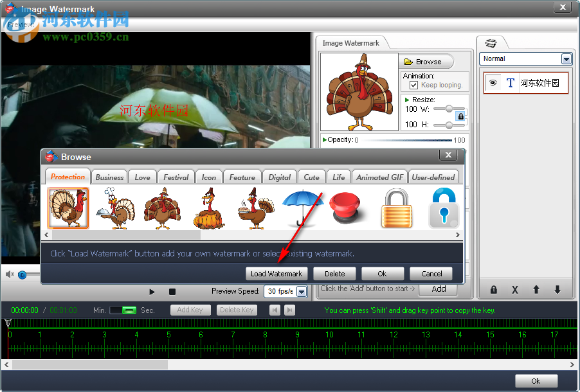This screenshot has width=580, height=392.
Task: Select the blue key watermark icon
Action: click(444, 207)
